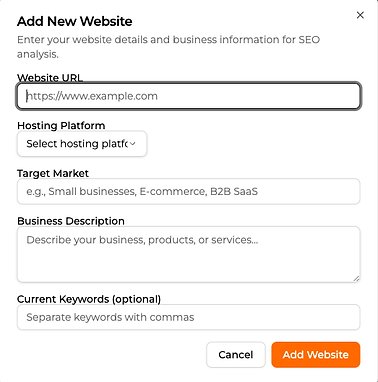Image resolution: width=378 pixels, height=382 pixels.
Task: Click the Business Description label
Action: pos(71,221)
